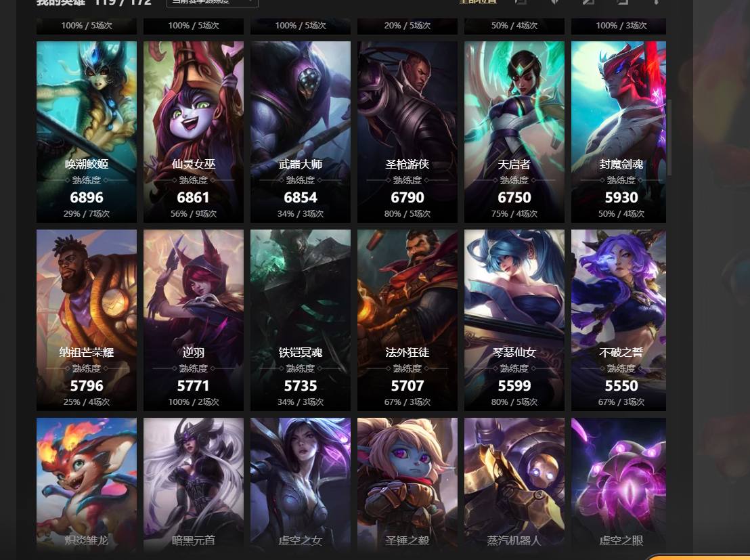Click the champion list vertical scrollbar
The image size is (750, 560).
669,138
